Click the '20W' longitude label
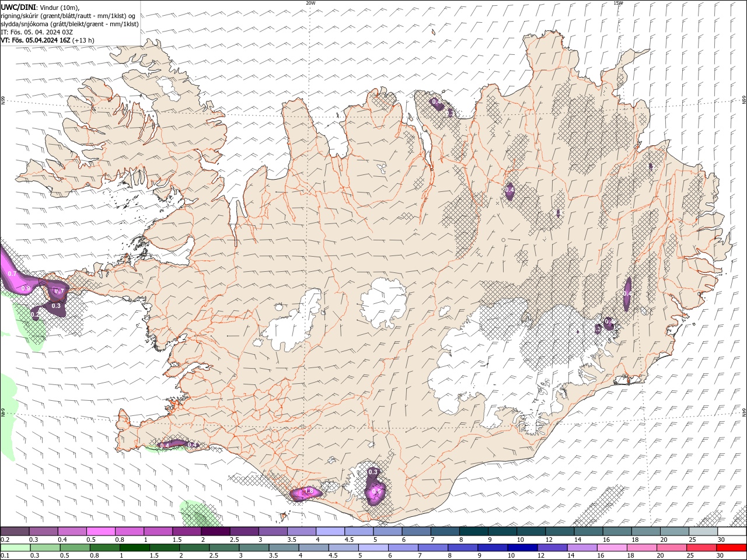The height and width of the screenshot is (560, 747). [x=311, y=3]
